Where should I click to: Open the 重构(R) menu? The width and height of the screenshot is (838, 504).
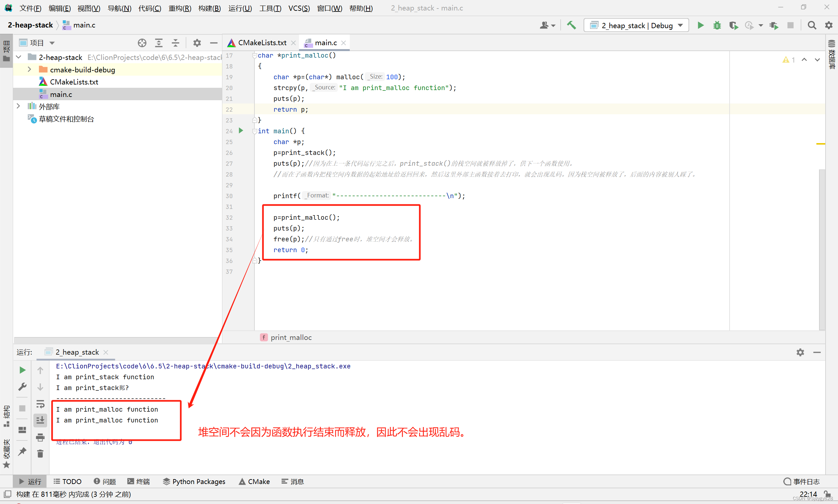coord(180,8)
